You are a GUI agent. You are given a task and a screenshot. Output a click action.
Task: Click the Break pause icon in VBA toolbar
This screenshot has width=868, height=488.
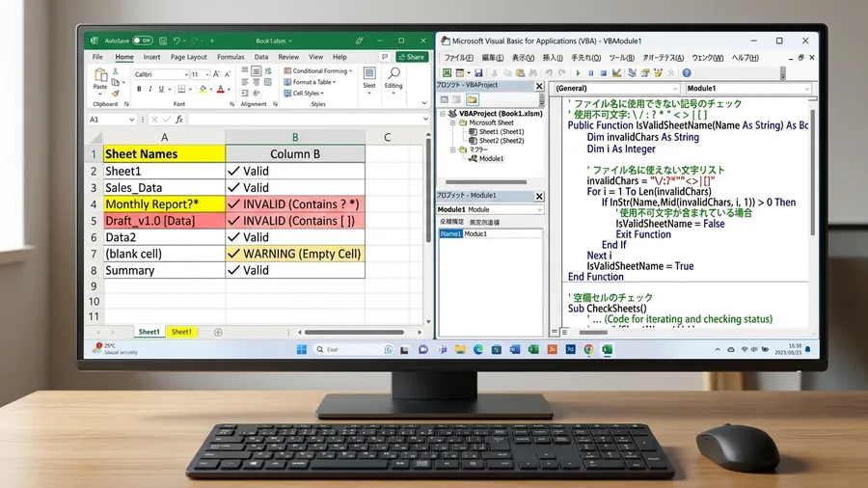(590, 72)
